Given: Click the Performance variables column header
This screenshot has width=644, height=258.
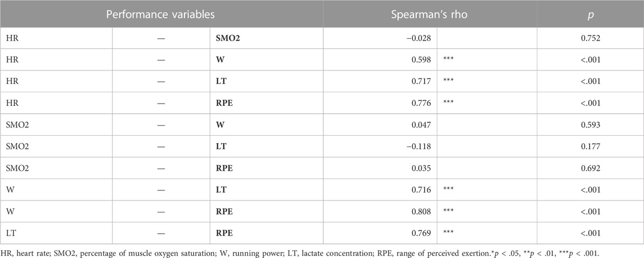Looking at the screenshot, I should tap(161, 14).
